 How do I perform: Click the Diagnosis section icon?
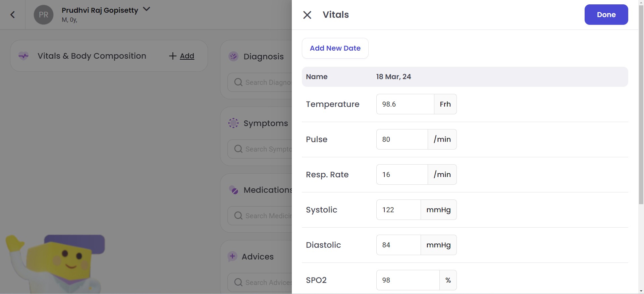click(233, 56)
